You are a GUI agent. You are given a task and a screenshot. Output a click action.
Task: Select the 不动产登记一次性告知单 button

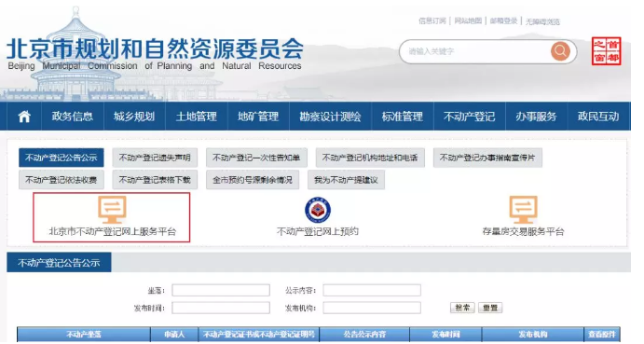(256, 158)
